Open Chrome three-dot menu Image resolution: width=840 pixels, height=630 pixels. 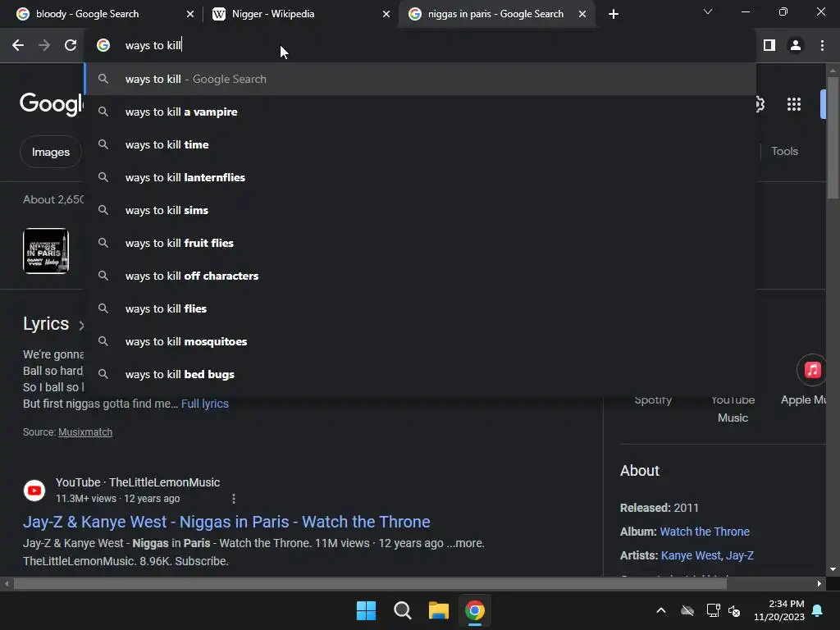(822, 46)
